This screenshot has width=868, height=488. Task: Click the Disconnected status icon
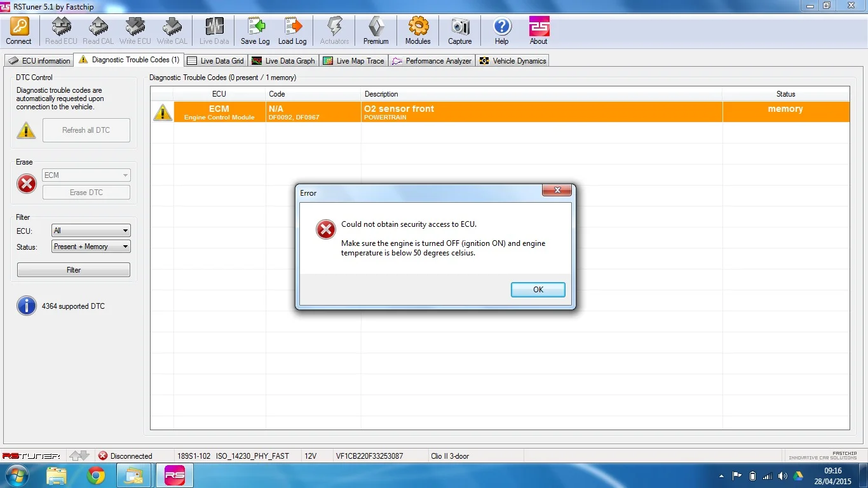click(x=103, y=456)
